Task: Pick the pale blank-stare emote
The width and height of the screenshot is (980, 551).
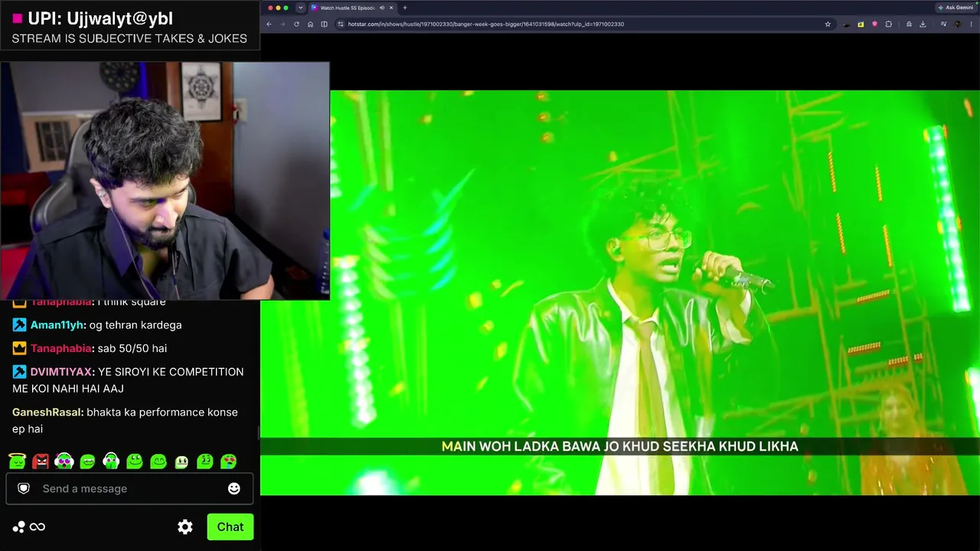Action: 181,461
